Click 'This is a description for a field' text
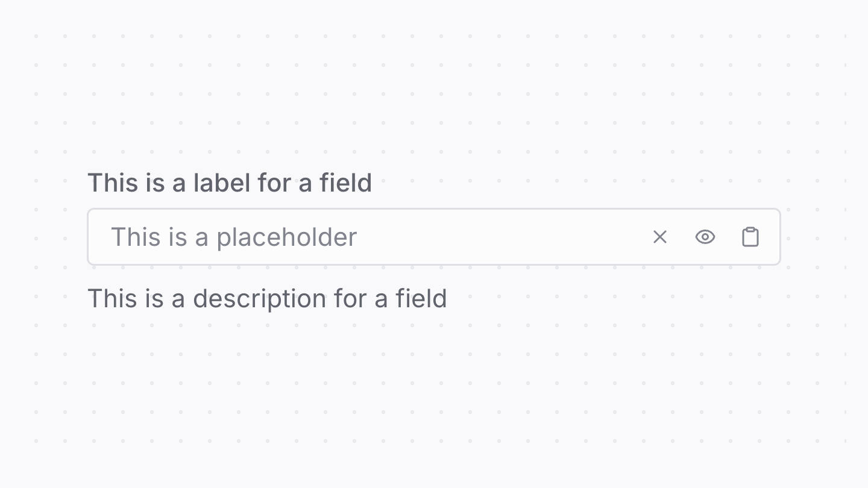The image size is (868, 488). [x=268, y=298]
